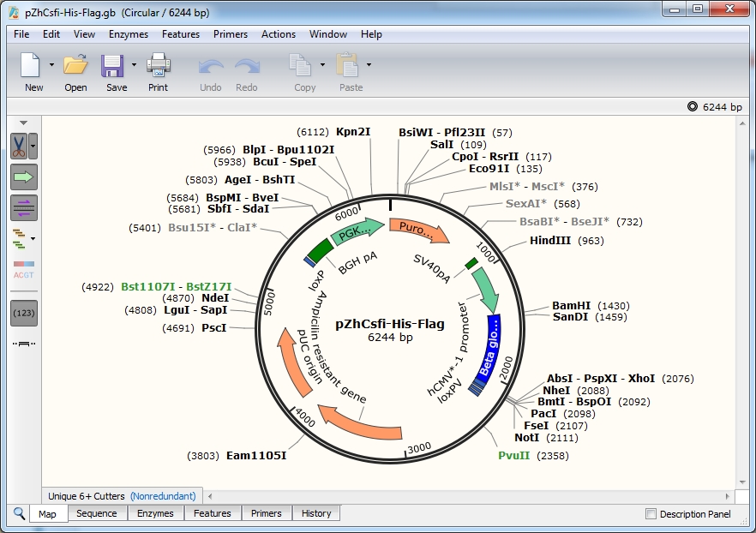Click the ACGT DNA colors icon
The height and width of the screenshot is (533, 756).
(x=24, y=270)
